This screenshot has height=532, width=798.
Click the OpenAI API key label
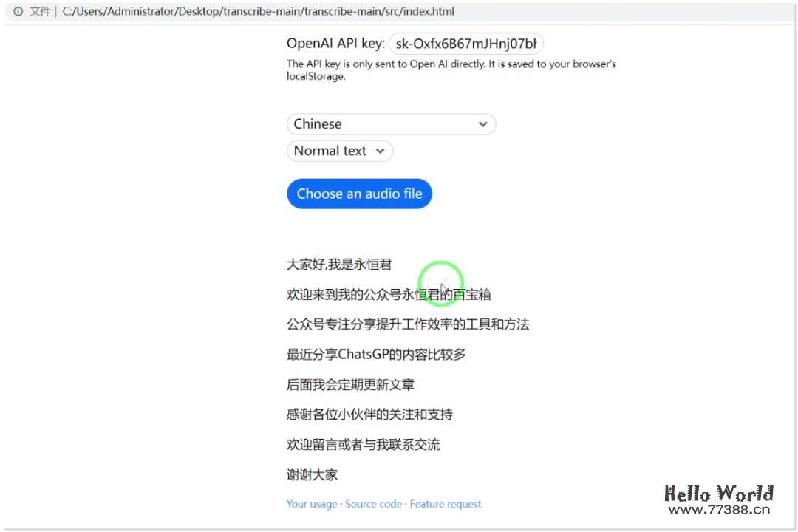[x=336, y=44]
